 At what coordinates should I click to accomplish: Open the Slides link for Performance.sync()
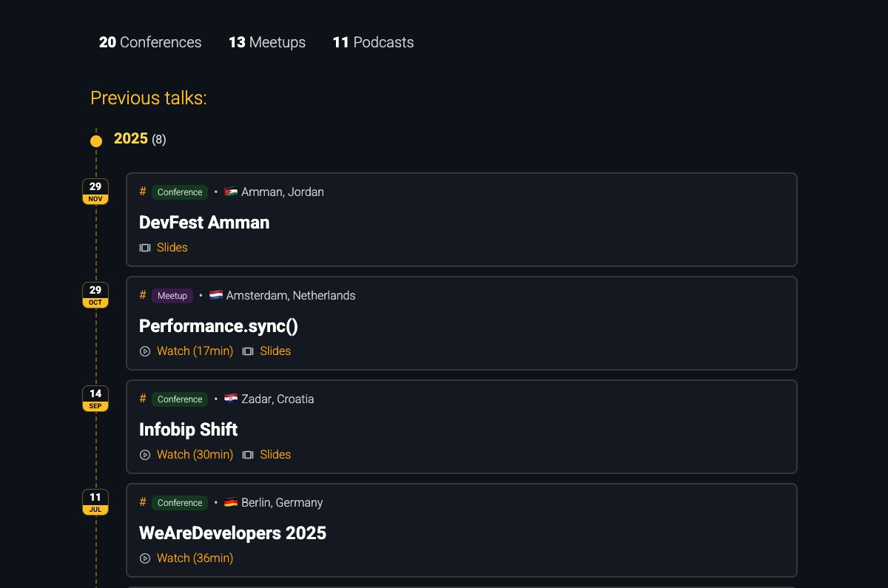275,351
